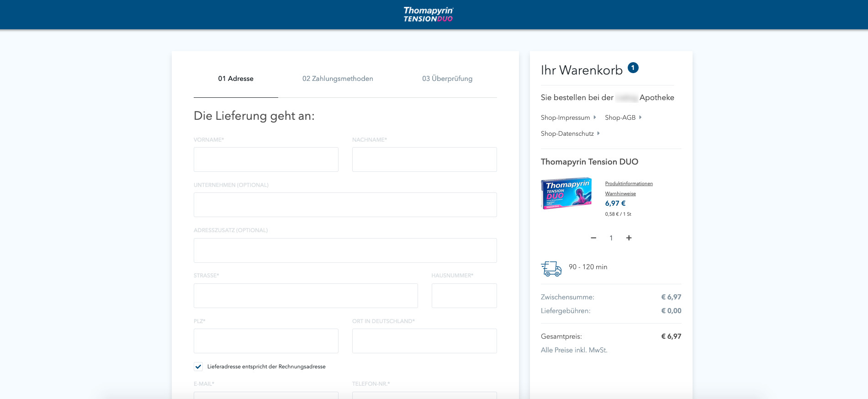Click the Thomapyrin Tension Duo header logo
This screenshot has height=399, width=868.
pos(428,15)
